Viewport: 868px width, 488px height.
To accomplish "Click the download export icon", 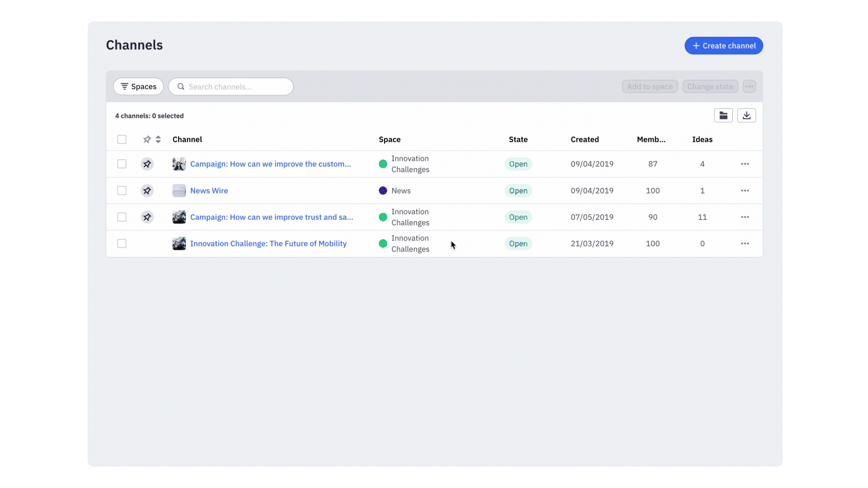I will 746,115.
